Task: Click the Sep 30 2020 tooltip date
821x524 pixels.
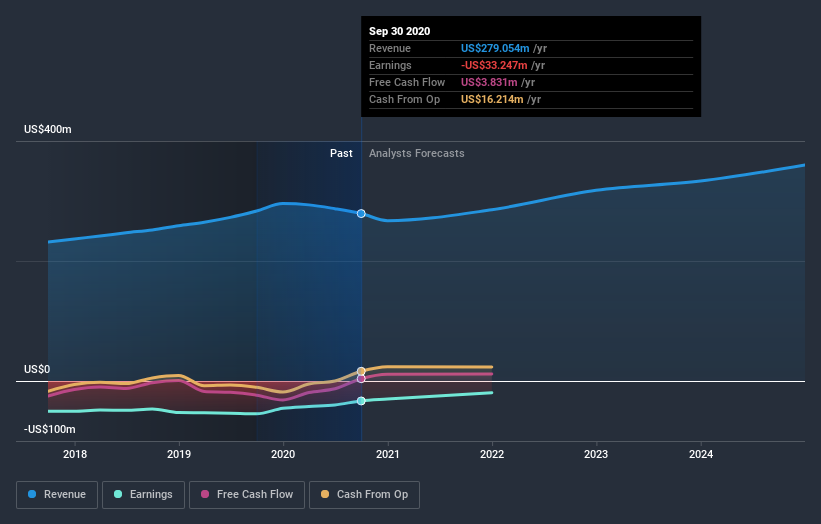Action: 400,31
